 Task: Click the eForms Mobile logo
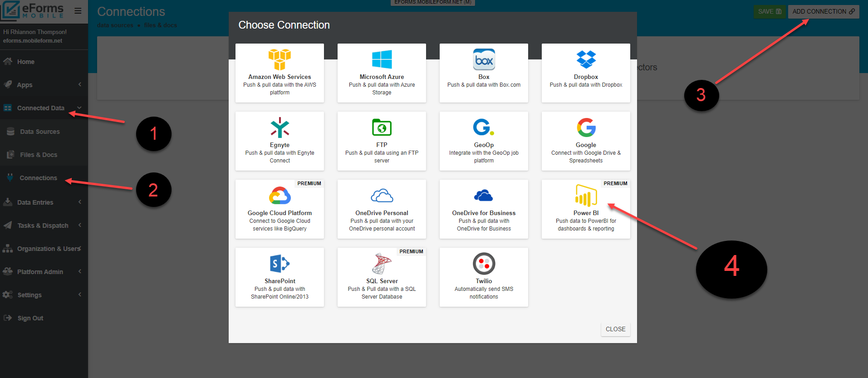(x=33, y=11)
